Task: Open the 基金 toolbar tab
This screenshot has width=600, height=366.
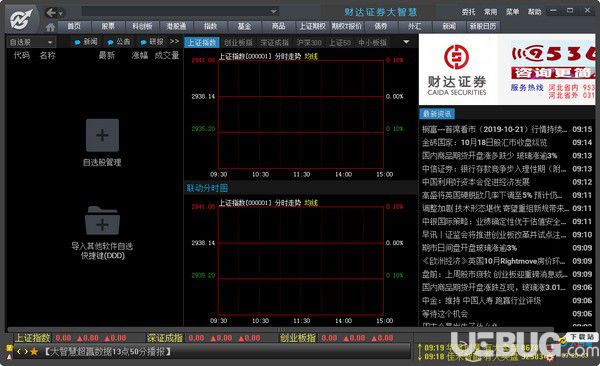Action: 244,26
